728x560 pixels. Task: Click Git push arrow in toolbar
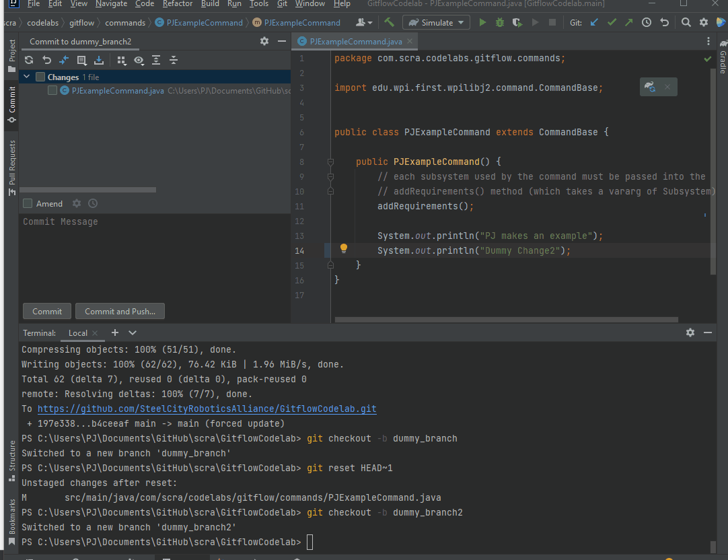[x=628, y=22]
